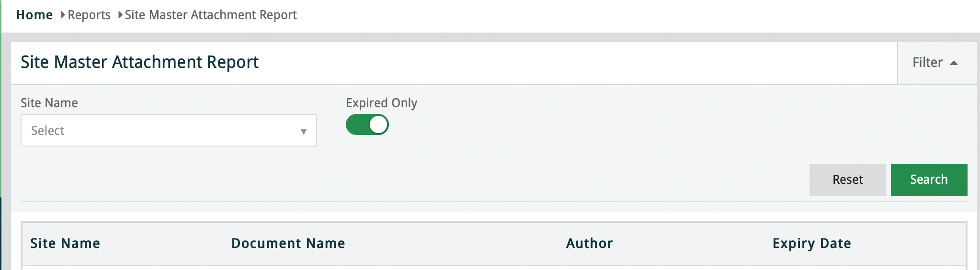This screenshot has width=980, height=270.
Task: Click the Filter caret-up icon
Action: click(x=954, y=63)
